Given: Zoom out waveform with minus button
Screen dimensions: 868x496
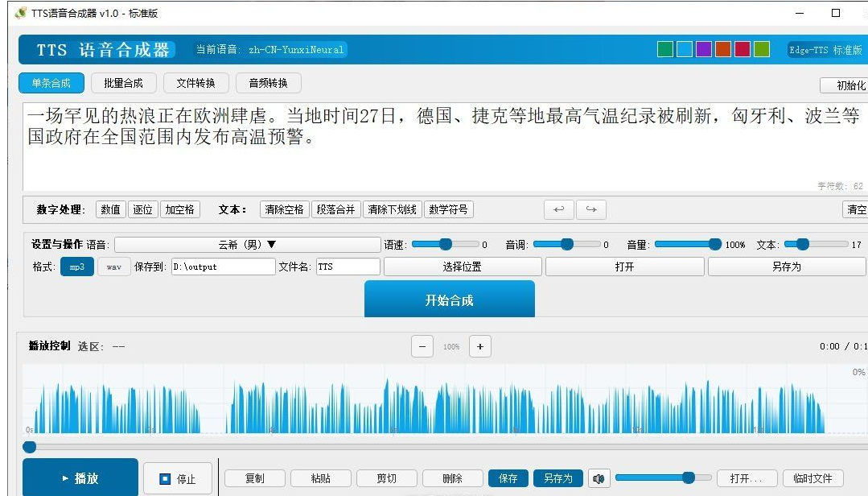Looking at the screenshot, I should pos(422,346).
